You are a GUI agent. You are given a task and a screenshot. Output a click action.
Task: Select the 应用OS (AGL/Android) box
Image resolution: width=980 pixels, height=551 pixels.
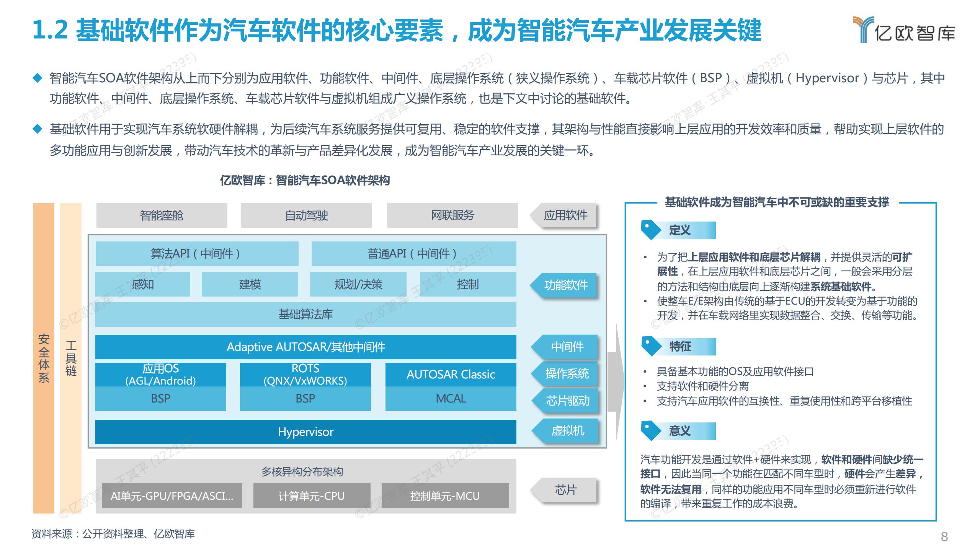click(x=160, y=374)
